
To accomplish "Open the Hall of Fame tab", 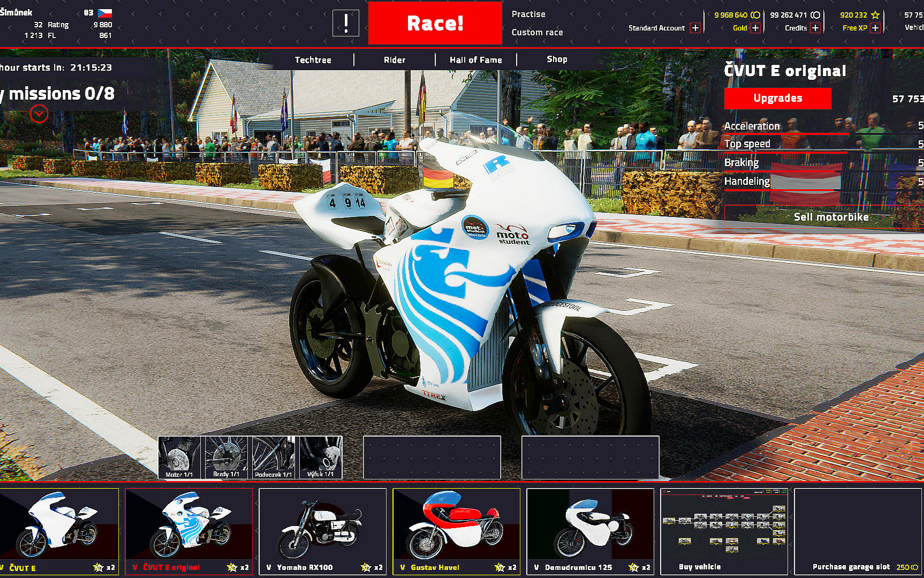I will coord(476,60).
